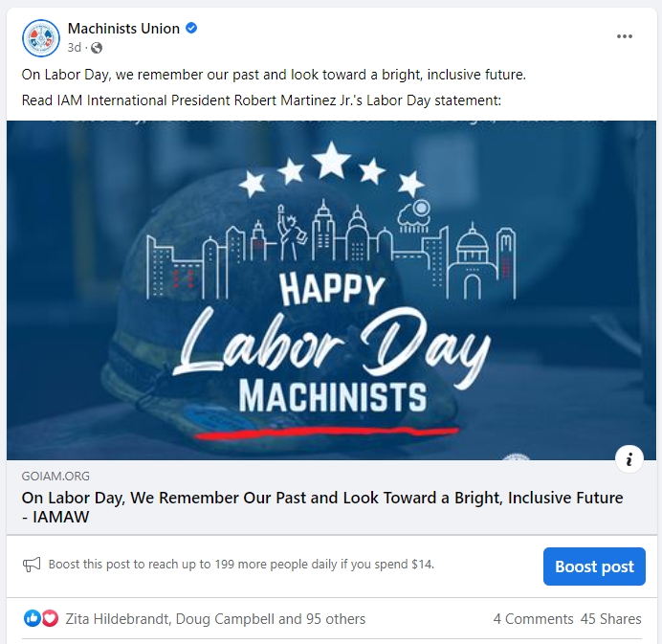Open Zita Hildebrandt's profile from reactions
Screen dimensions: 662x644
point(118,619)
